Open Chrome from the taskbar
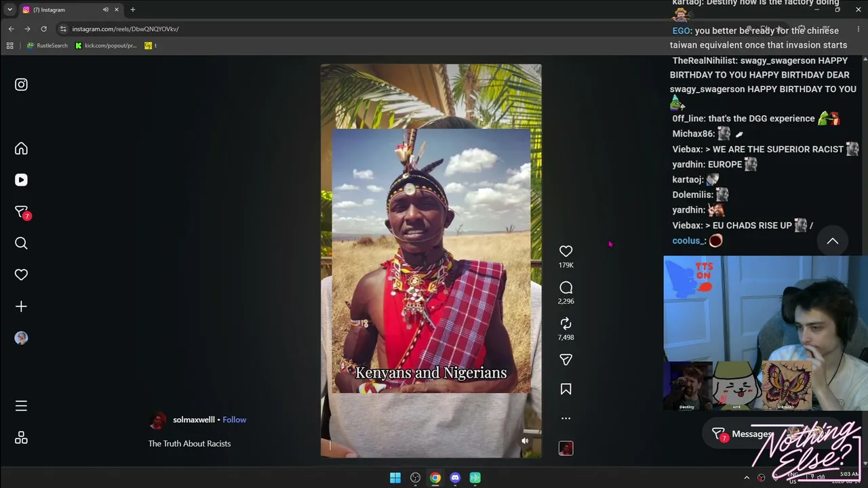Screen dimensions: 868x488 (435, 478)
